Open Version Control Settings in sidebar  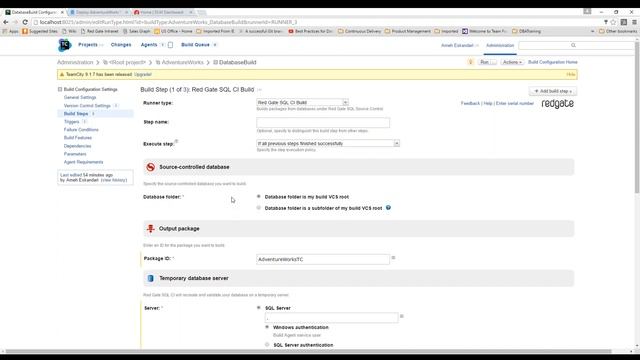coord(87,105)
